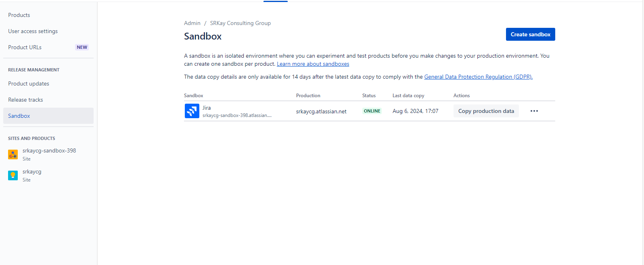Image resolution: width=644 pixels, height=265 pixels.
Task: Open SRKay Consulting Group breadcrumb
Action: click(240, 23)
